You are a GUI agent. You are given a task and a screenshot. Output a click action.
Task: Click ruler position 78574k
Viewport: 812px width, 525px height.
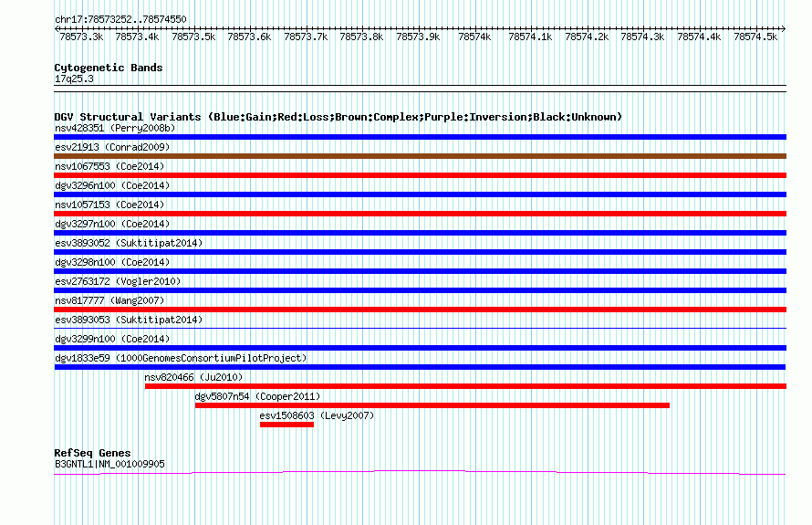click(x=474, y=37)
